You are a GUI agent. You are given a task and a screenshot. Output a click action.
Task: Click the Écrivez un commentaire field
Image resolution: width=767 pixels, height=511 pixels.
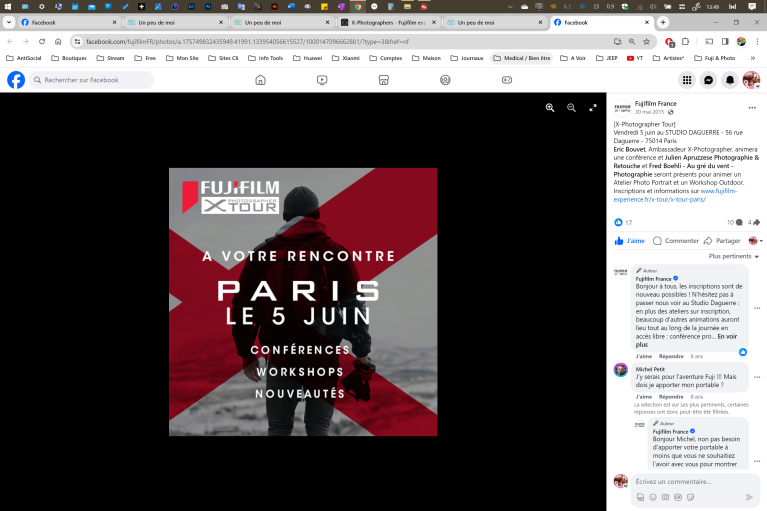coord(690,481)
